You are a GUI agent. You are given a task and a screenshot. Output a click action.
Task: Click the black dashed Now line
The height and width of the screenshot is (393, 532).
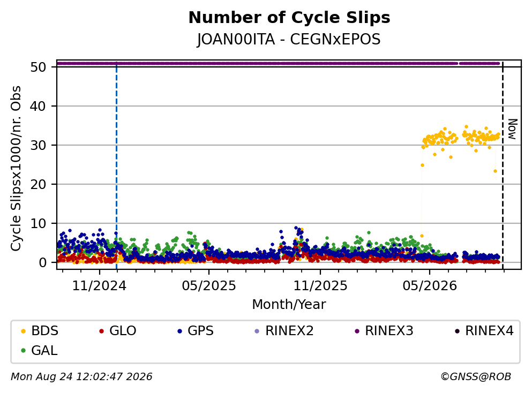[503, 164]
